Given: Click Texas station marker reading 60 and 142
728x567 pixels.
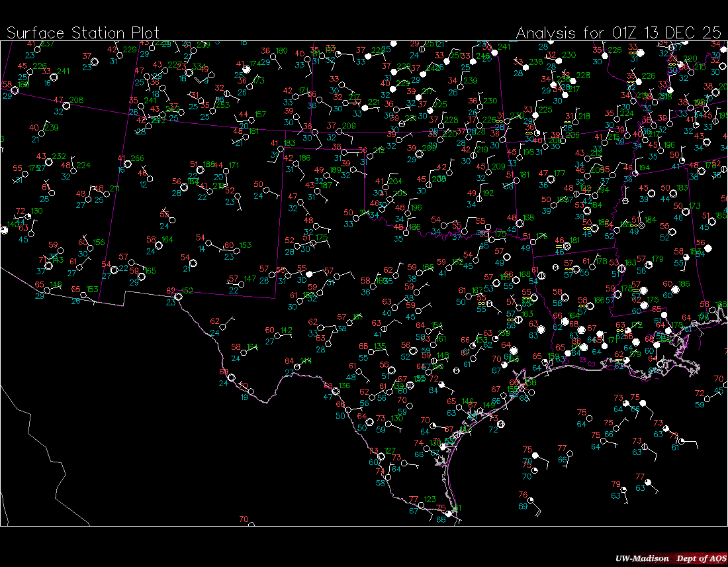Looking at the screenshot, I should pos(278,336).
